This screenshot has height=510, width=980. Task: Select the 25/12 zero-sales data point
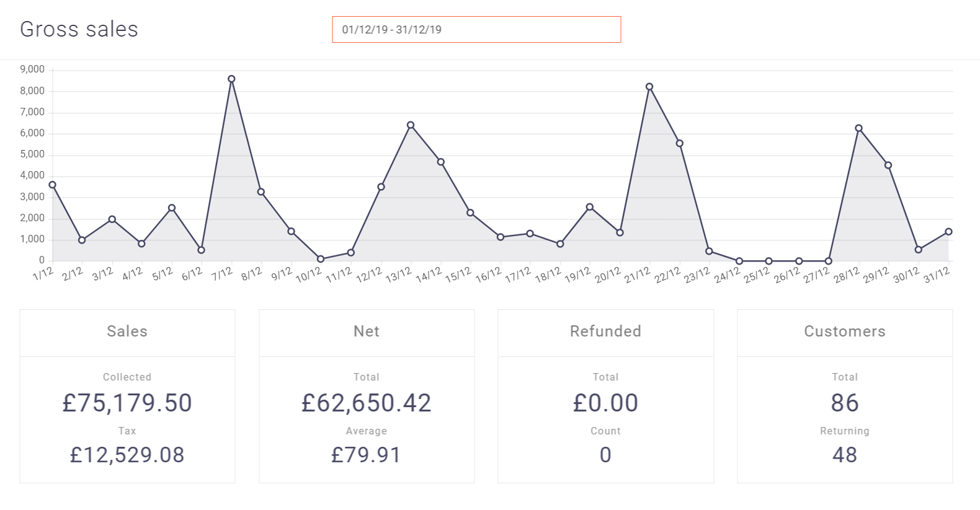coord(769,261)
